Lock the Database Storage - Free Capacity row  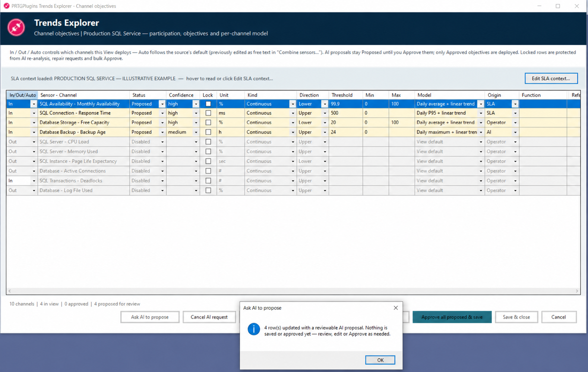(x=208, y=122)
